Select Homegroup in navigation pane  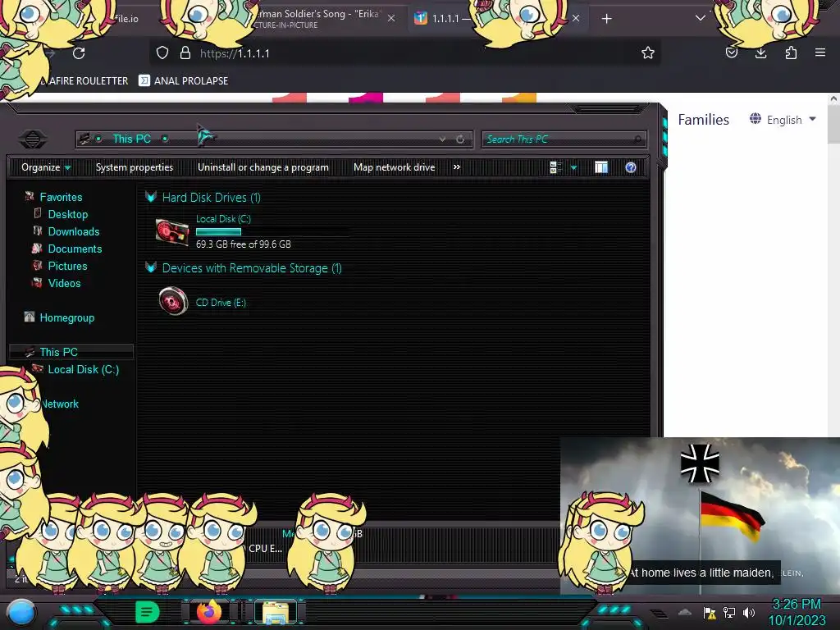click(66, 317)
